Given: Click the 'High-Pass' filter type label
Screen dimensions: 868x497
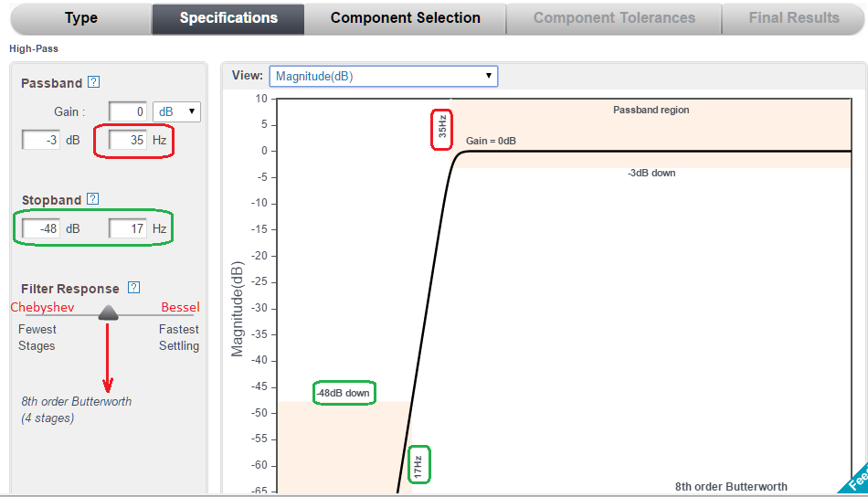Looking at the screenshot, I should pos(34,48).
